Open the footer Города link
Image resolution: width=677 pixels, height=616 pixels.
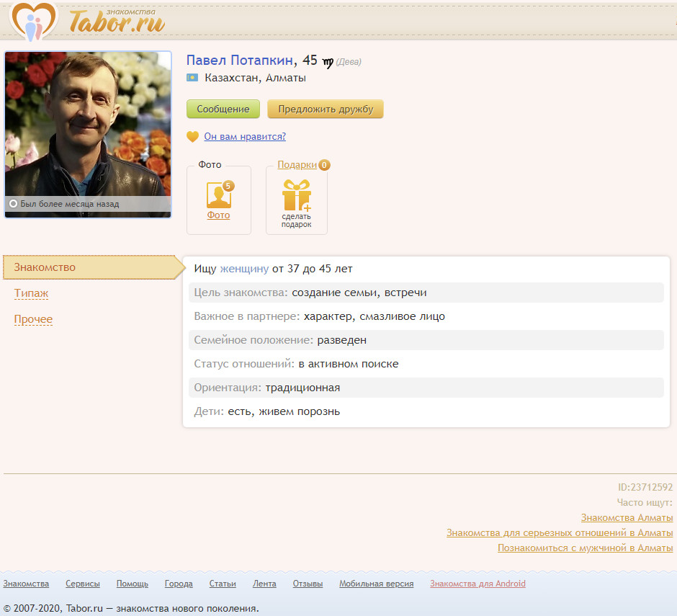click(179, 584)
